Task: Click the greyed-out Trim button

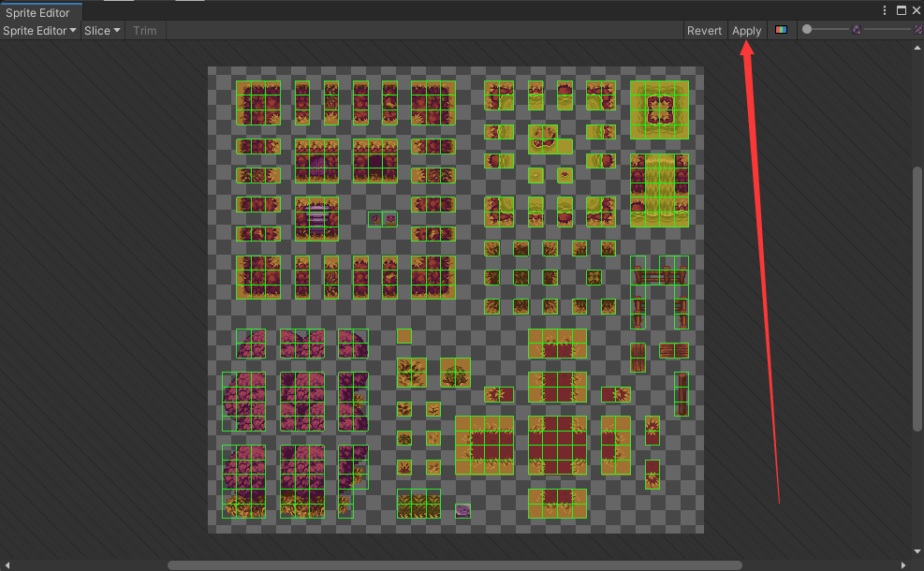Action: (144, 31)
